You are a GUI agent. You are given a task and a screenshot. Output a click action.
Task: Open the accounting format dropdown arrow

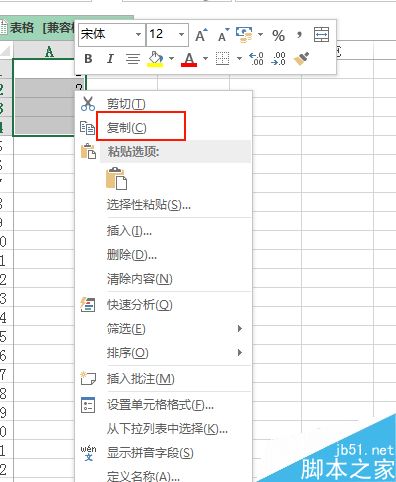click(260, 34)
